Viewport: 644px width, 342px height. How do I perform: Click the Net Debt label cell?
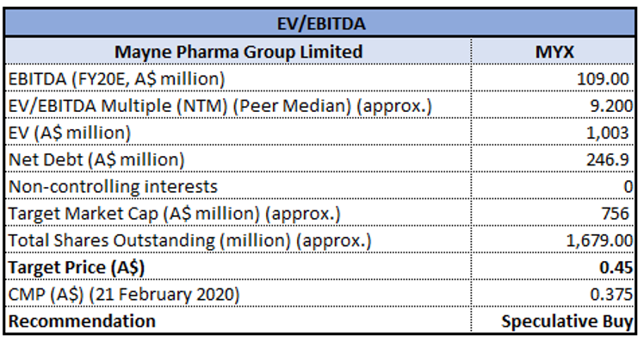tap(238, 159)
